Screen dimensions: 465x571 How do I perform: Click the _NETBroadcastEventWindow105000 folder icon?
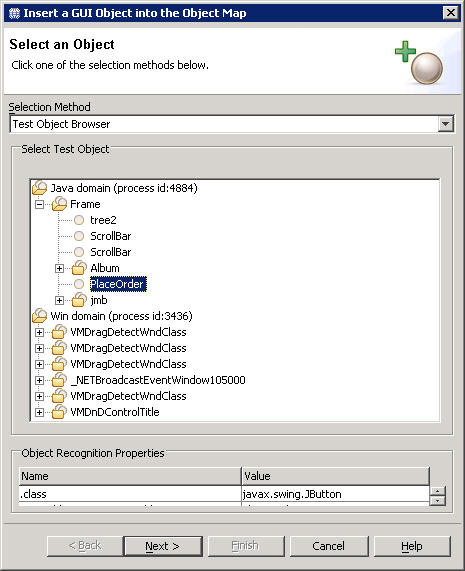[59, 380]
